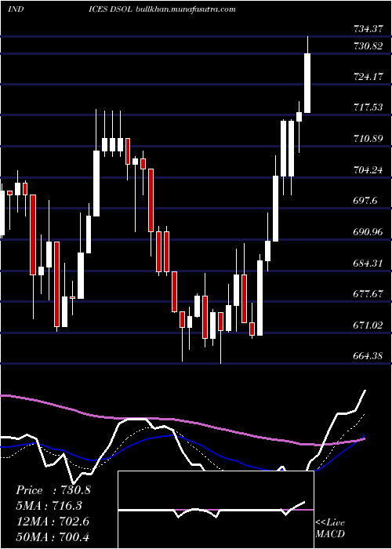
Task: Click the DSOL symbol text
Action: click(122, 9)
